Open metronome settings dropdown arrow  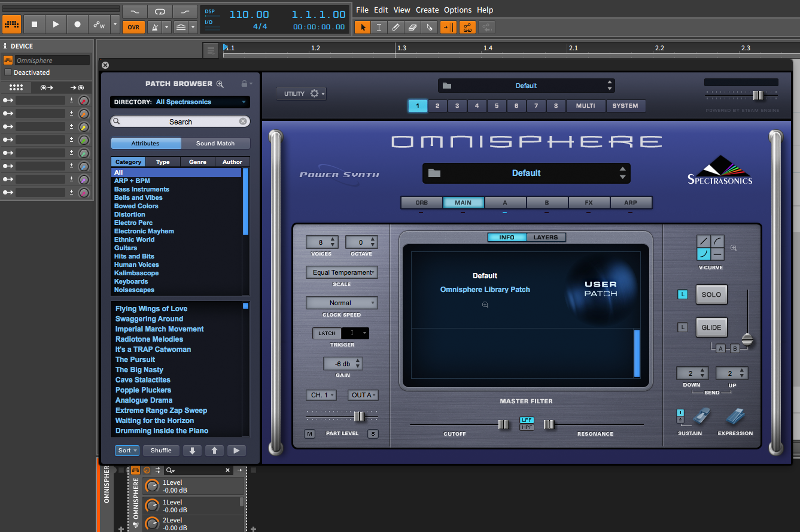pyautogui.click(x=166, y=27)
